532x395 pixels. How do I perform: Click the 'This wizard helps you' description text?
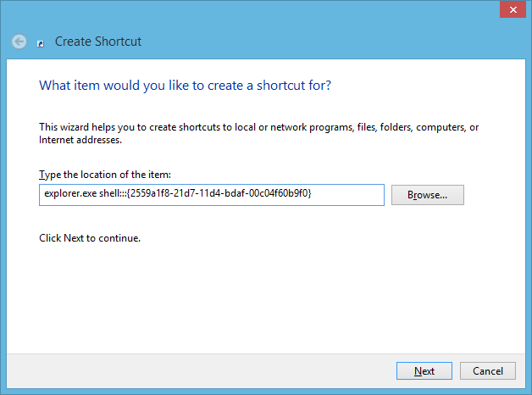click(x=258, y=133)
